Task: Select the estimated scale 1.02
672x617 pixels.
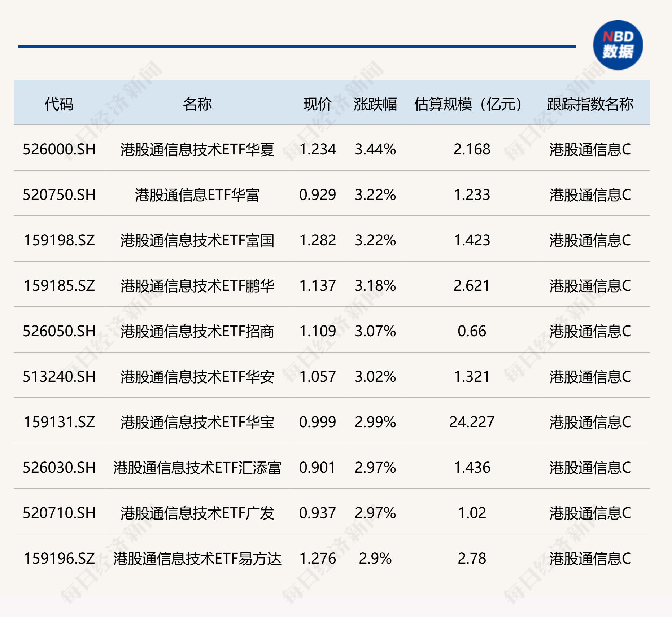Action: point(472,513)
